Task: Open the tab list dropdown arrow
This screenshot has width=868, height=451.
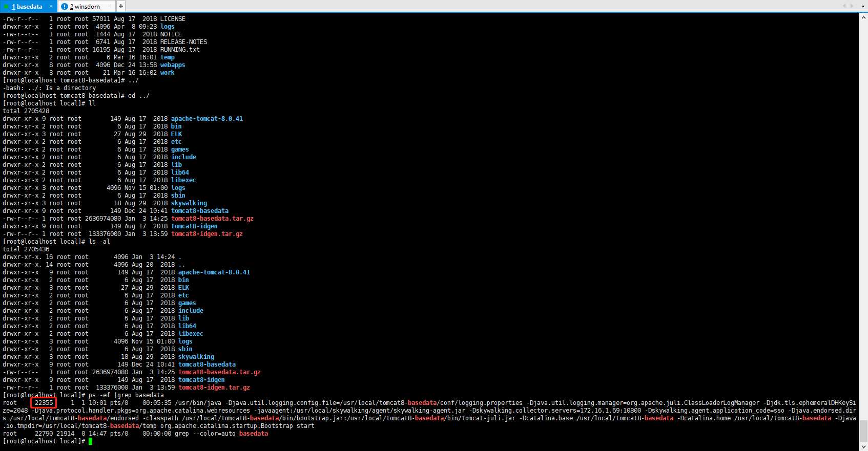Action: coord(862,6)
